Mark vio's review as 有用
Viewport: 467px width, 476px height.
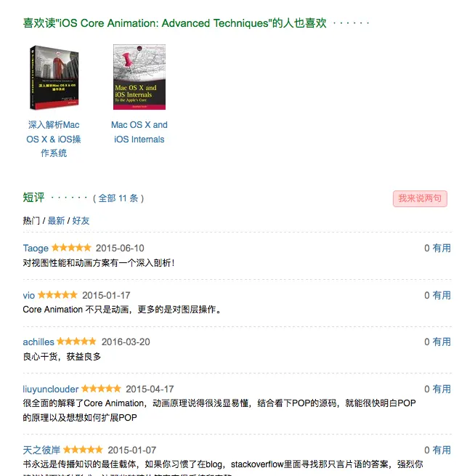(442, 295)
